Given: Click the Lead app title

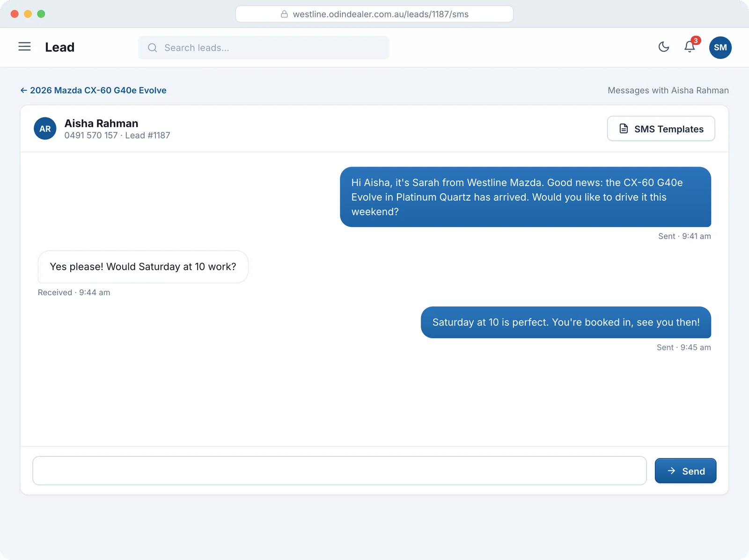Looking at the screenshot, I should 59,47.
